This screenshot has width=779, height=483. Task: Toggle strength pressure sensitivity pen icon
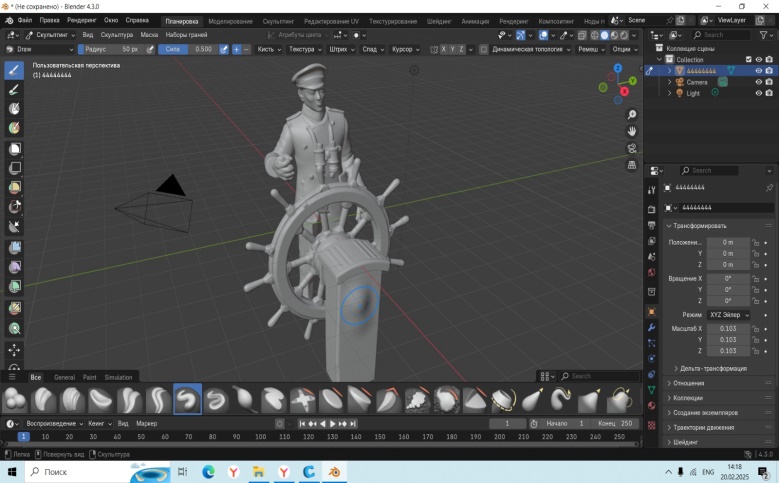[224, 49]
